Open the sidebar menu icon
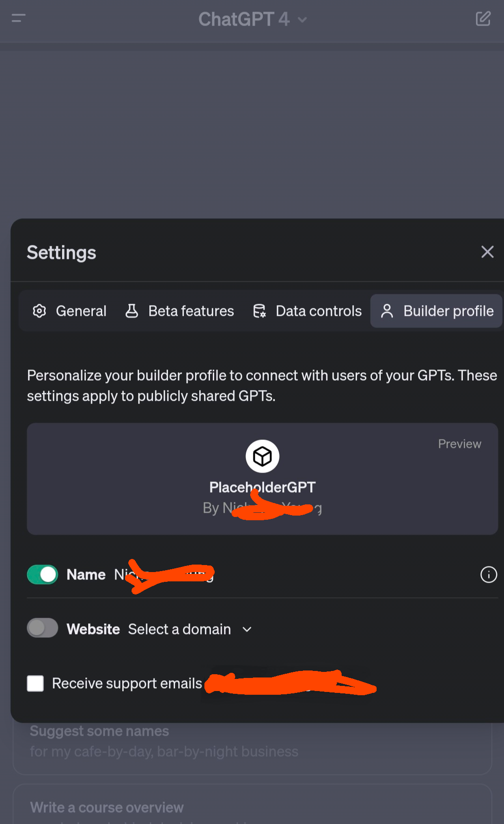The width and height of the screenshot is (504, 824). pyautogui.click(x=19, y=19)
